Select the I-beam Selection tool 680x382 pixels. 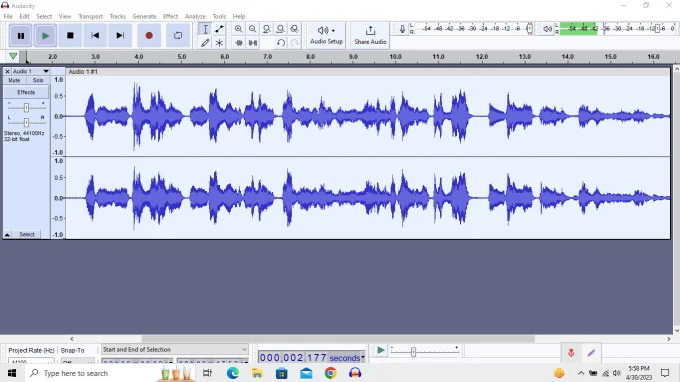tap(205, 29)
